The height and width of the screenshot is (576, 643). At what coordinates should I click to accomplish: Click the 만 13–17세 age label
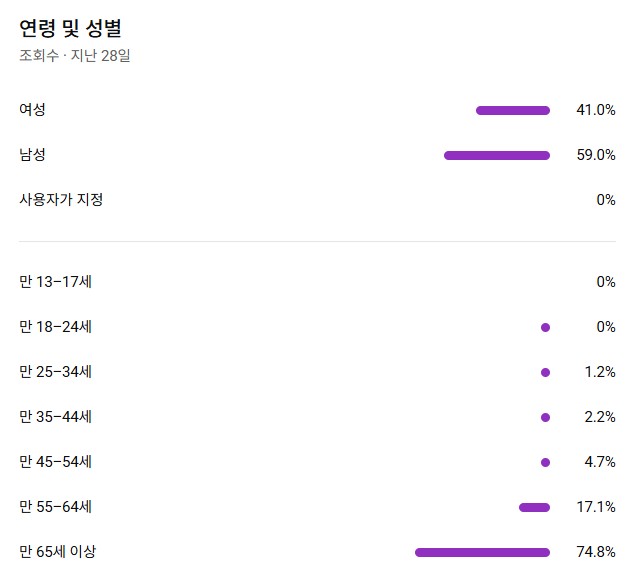tap(56, 282)
